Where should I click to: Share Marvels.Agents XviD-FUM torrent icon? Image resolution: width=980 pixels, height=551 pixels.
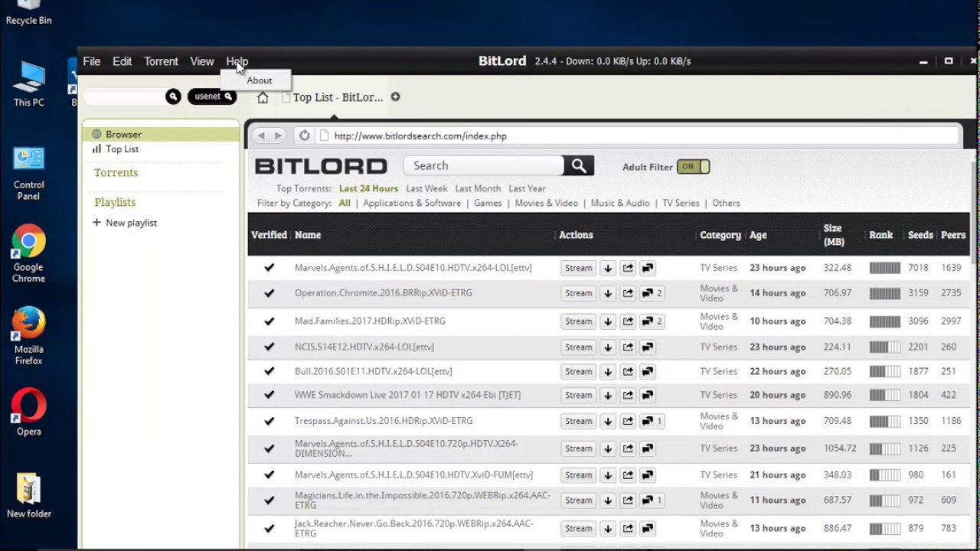click(628, 475)
